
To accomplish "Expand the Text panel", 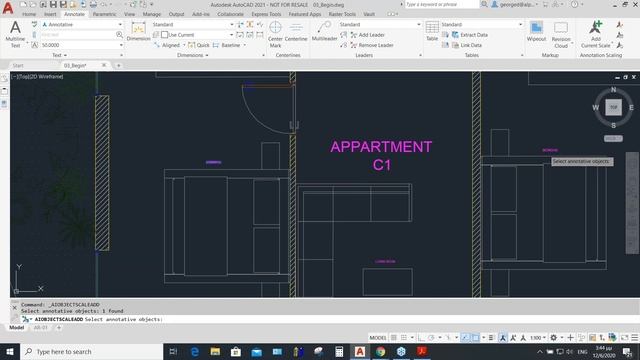I will (x=60, y=55).
